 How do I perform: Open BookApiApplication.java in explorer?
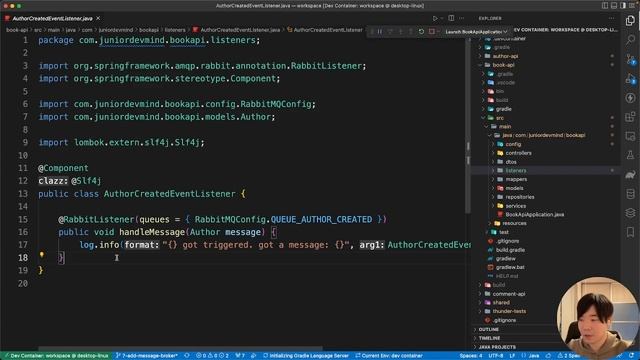(535, 215)
